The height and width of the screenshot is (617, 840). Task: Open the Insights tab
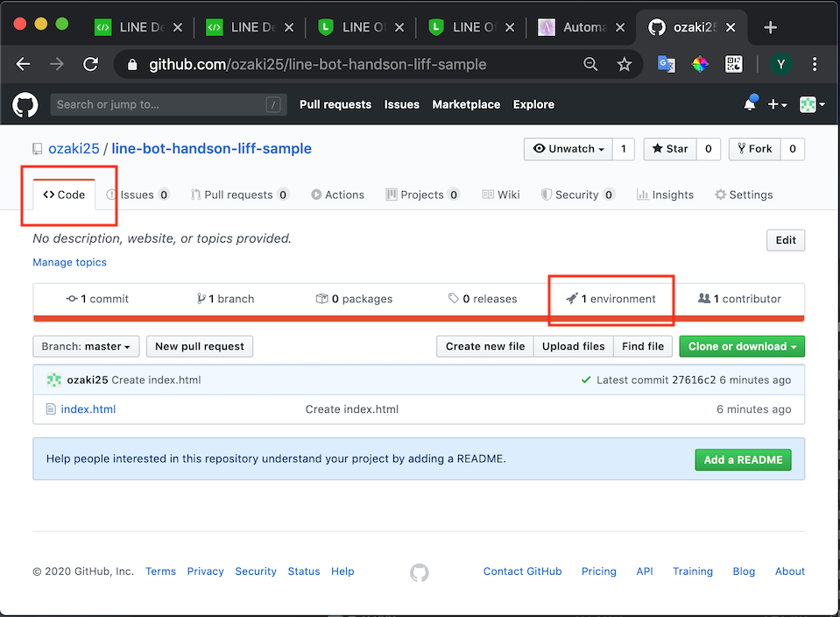665,195
